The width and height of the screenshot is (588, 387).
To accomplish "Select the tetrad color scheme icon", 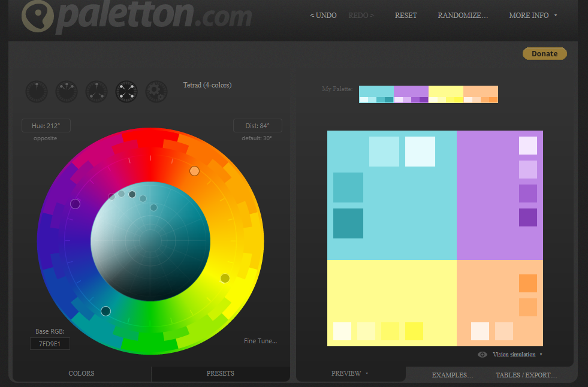I will [x=126, y=92].
